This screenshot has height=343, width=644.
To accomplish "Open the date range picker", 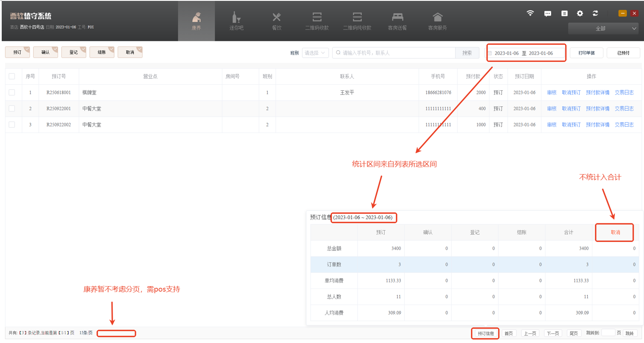I will (x=526, y=53).
